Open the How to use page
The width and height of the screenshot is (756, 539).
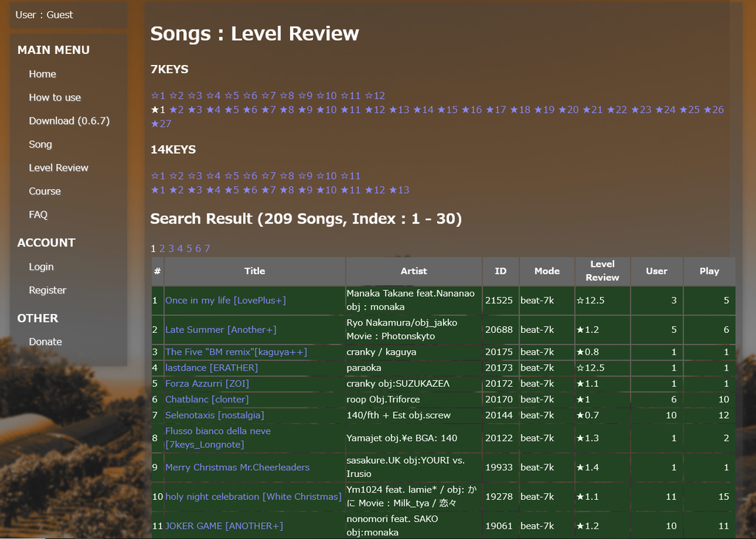[x=55, y=97]
